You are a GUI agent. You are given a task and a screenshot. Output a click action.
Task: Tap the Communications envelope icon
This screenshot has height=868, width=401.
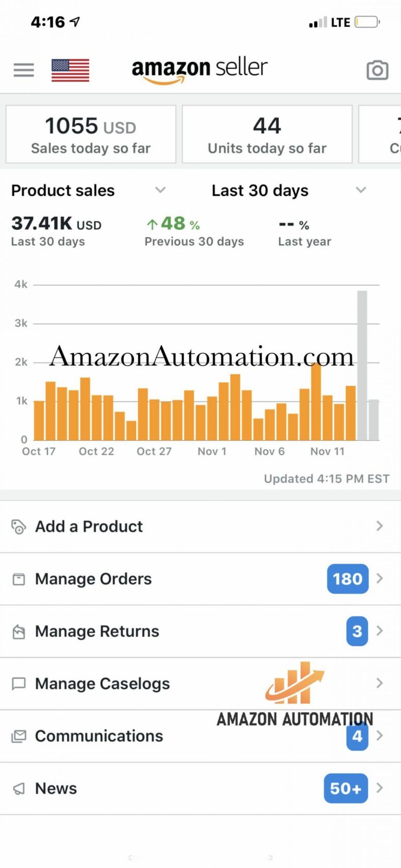pos(19,736)
